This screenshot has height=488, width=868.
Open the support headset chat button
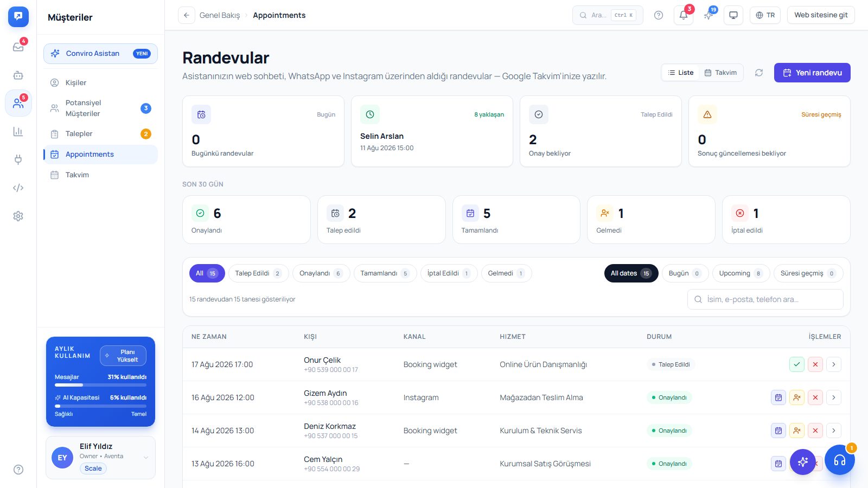point(840,460)
